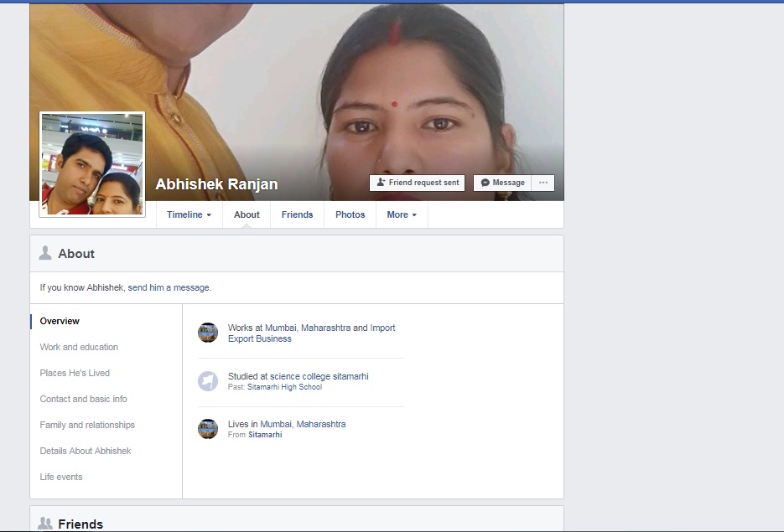
Task: Click the Friends section people icon
Action: (45, 524)
